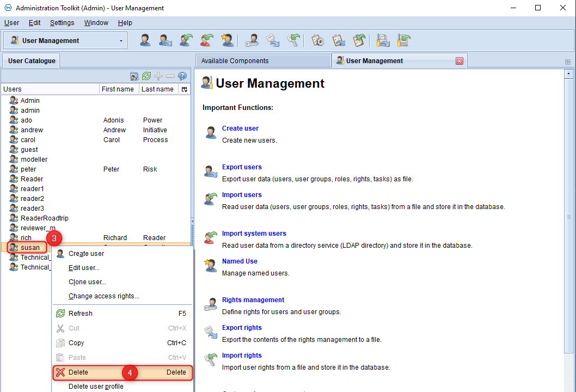Click the Rights management key icon in toolbar
This screenshot has height=392, width=576.
(253, 40)
